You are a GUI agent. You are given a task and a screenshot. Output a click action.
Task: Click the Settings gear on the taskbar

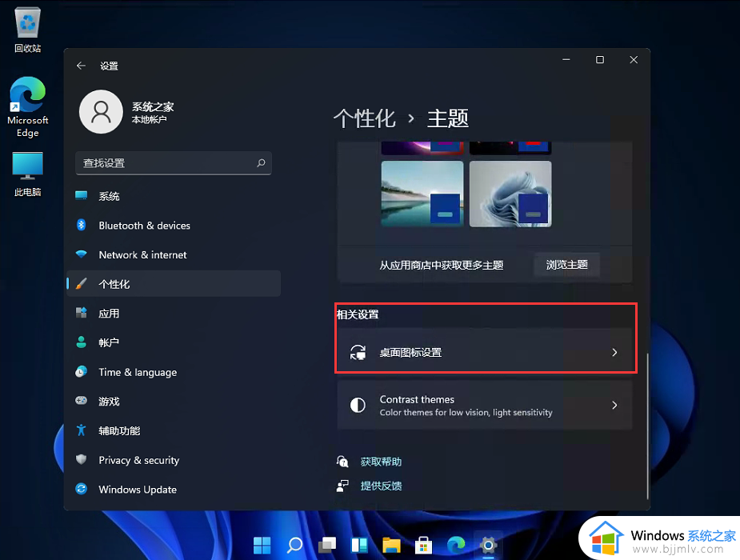tap(488, 546)
